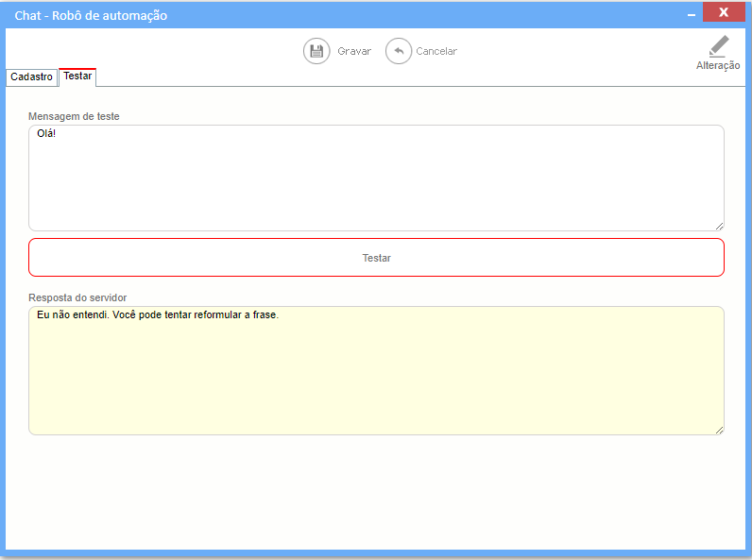
Task: Click the Alteração mode label
Action: (x=718, y=65)
